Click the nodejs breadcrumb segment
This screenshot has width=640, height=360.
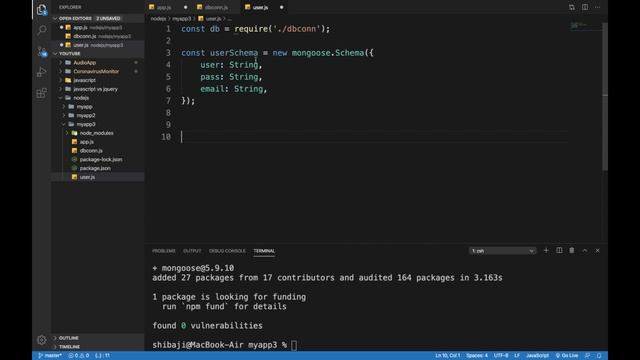click(158, 19)
